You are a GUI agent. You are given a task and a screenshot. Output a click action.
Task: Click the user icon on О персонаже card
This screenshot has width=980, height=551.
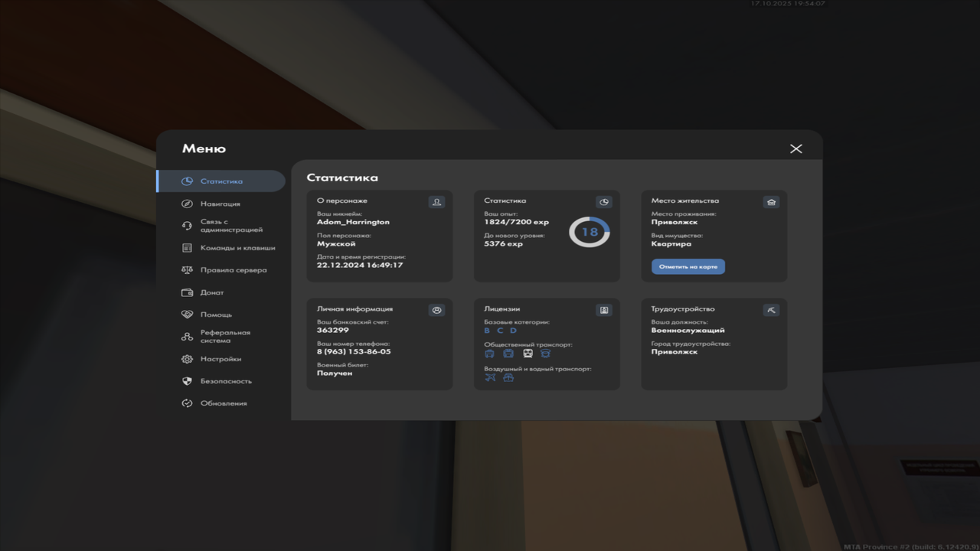(437, 202)
